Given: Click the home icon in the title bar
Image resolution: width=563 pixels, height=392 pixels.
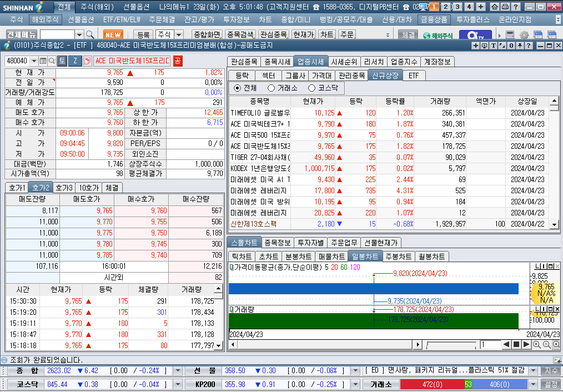Looking at the screenshot, I should pyautogui.click(x=494, y=7).
